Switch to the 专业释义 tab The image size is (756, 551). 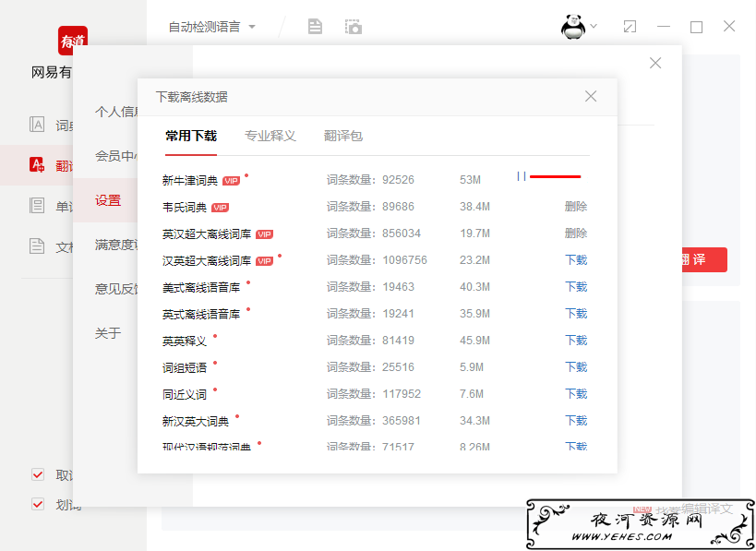point(270,136)
